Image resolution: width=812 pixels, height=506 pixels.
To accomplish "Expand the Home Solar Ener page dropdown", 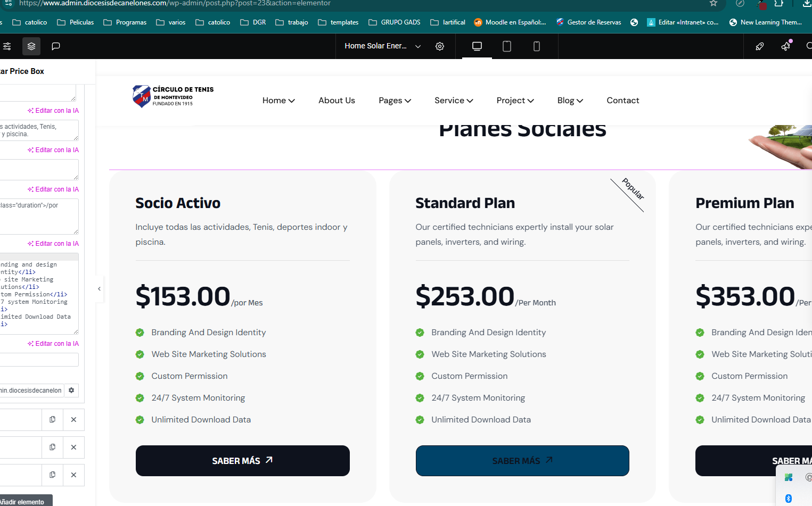I will pos(418,46).
